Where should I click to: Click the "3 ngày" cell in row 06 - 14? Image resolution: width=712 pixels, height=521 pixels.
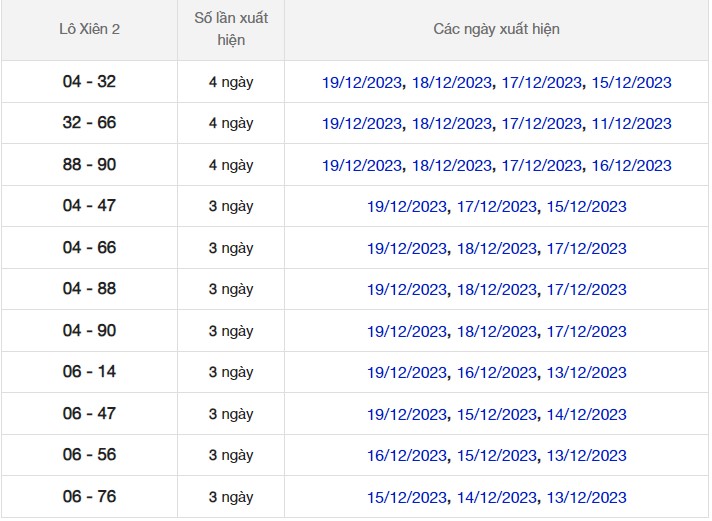click(x=231, y=373)
